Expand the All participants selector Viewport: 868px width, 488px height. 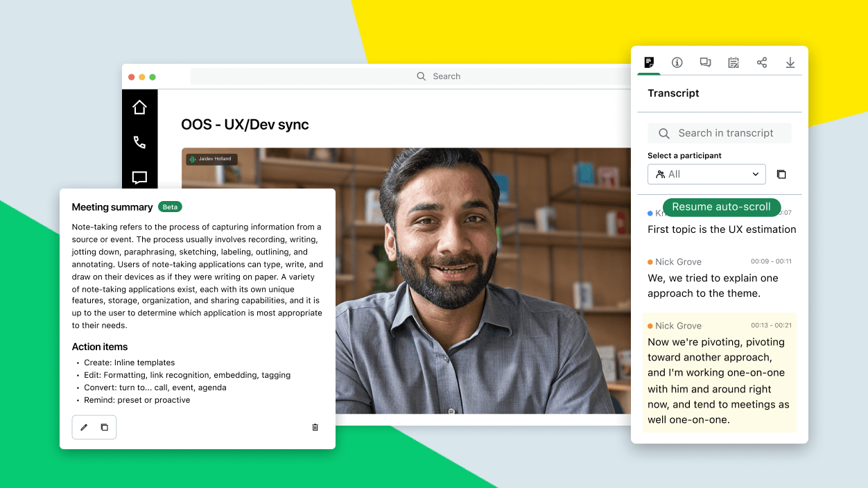point(706,174)
